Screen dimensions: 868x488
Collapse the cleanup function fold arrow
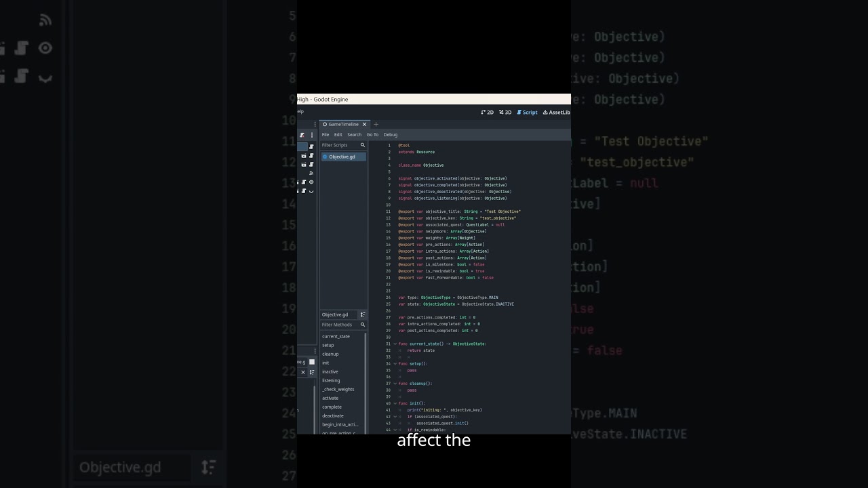395,384
